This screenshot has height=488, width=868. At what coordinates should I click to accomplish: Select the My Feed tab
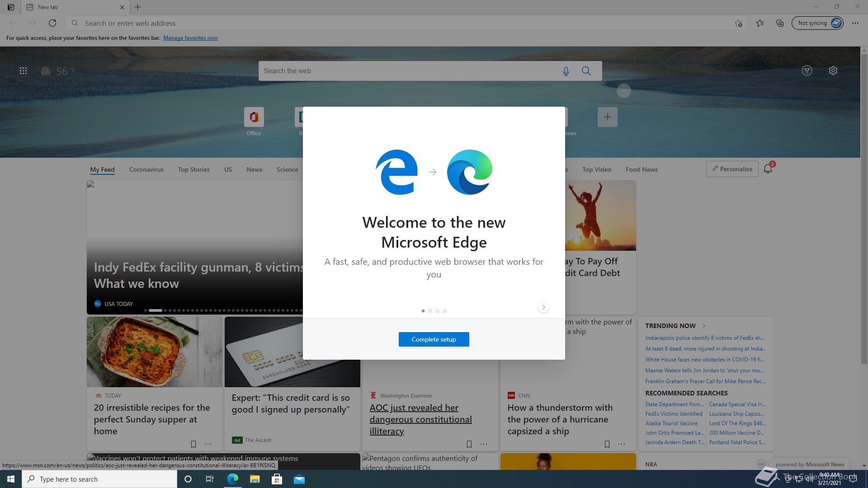(102, 169)
